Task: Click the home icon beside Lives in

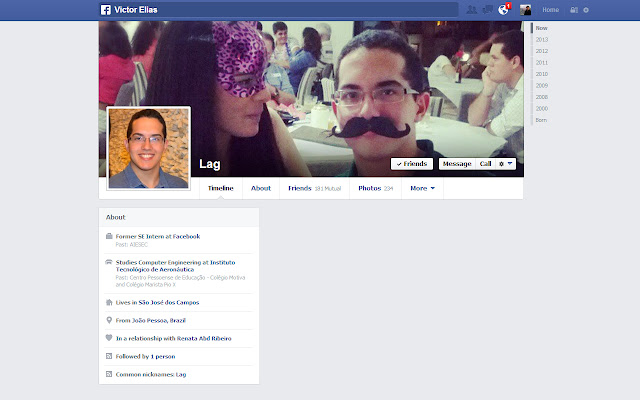Action: pos(109,302)
